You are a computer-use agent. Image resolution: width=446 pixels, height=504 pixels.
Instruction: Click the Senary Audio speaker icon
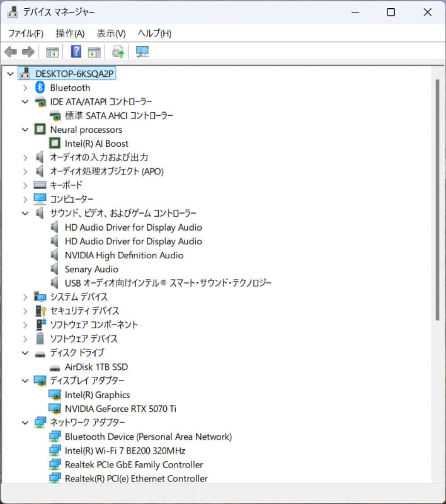55,269
